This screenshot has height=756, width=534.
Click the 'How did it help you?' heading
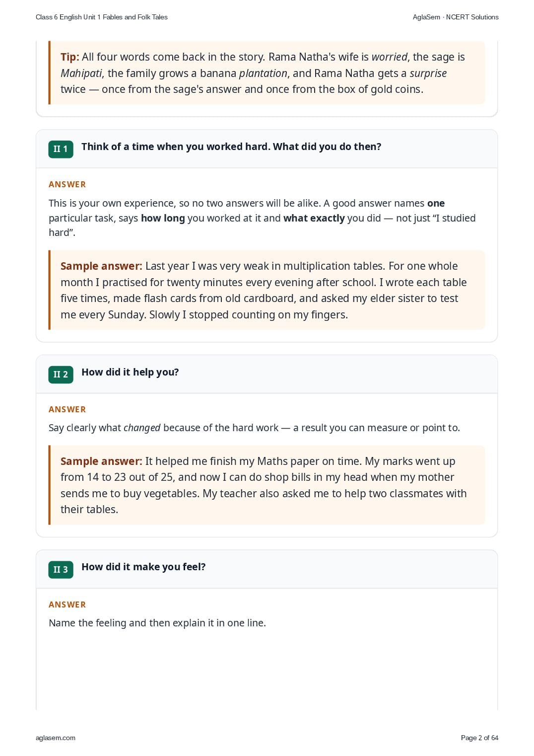130,372
